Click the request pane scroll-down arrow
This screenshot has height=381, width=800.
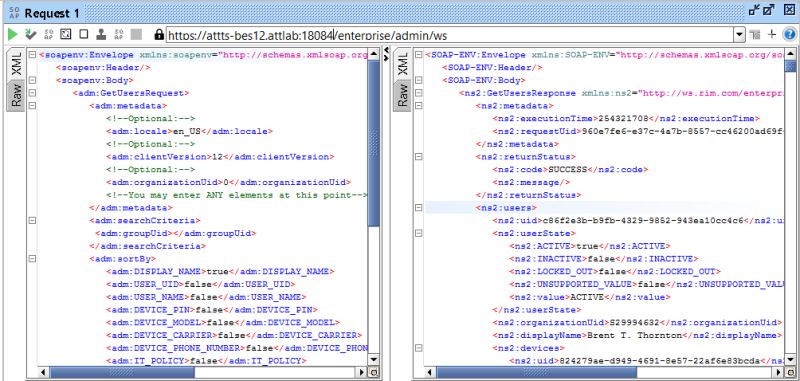point(373,359)
